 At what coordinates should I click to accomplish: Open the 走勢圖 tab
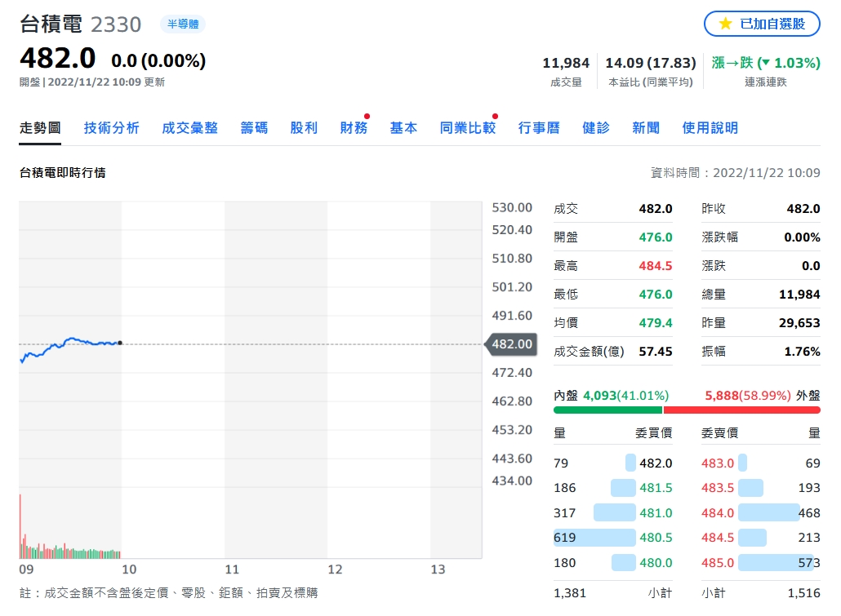tap(40, 127)
